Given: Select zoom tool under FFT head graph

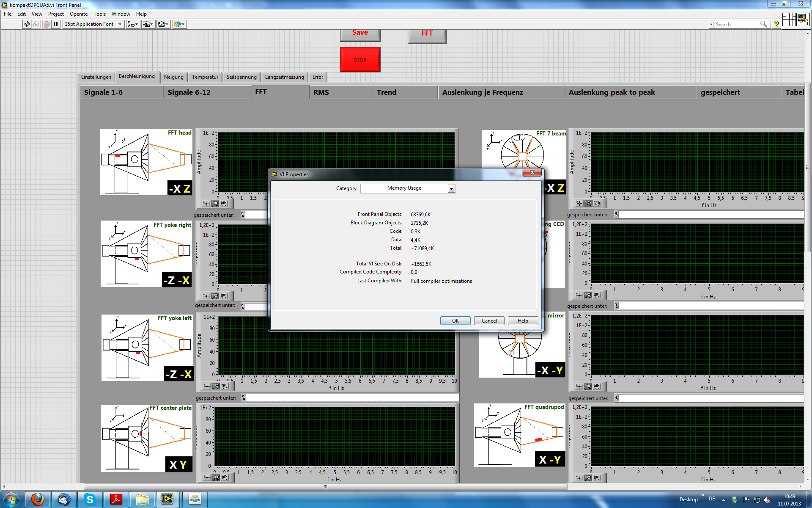Looking at the screenshot, I should pos(215,204).
